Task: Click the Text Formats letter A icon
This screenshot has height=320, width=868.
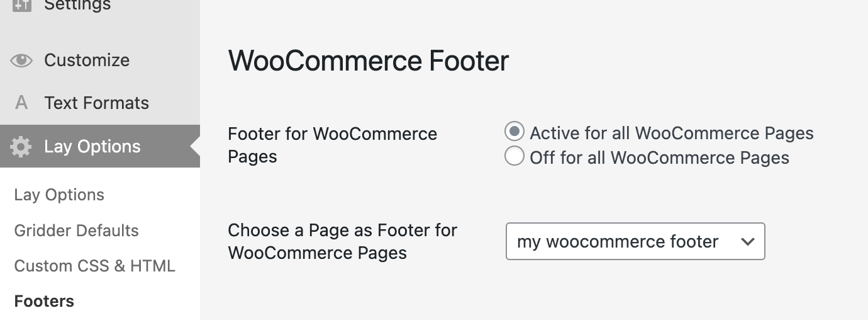Action: pyautogui.click(x=21, y=103)
